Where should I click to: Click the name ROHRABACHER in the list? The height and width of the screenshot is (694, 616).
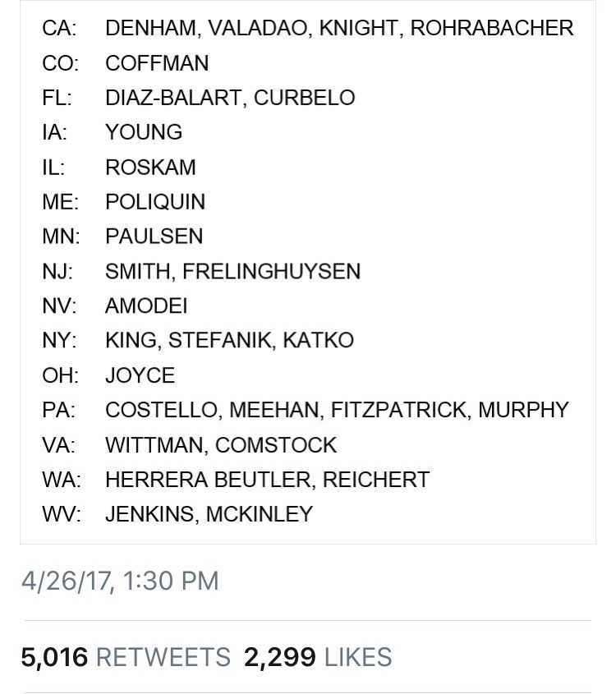click(491, 28)
